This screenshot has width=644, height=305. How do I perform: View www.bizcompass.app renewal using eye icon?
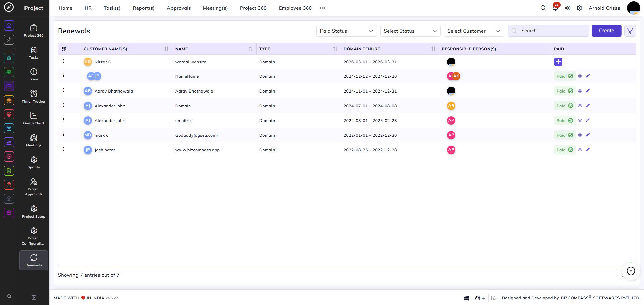pyautogui.click(x=580, y=150)
